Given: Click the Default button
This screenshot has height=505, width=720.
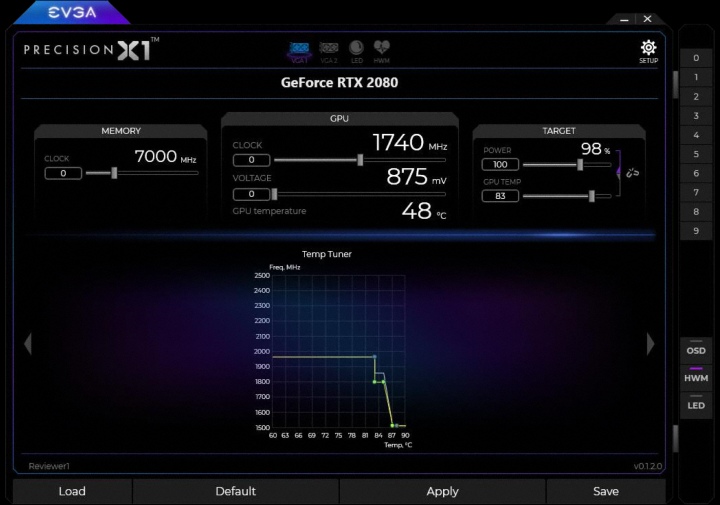Looking at the screenshot, I should [236, 491].
